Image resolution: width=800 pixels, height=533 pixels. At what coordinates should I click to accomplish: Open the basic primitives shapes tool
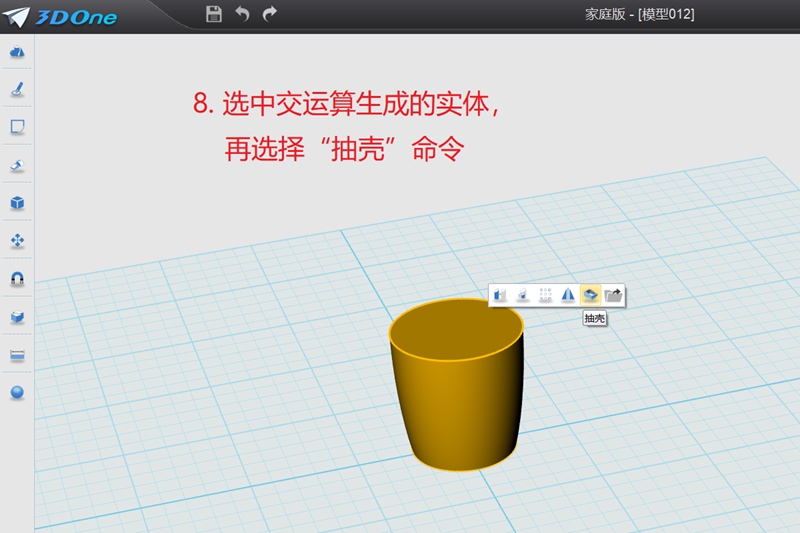pos(17,52)
